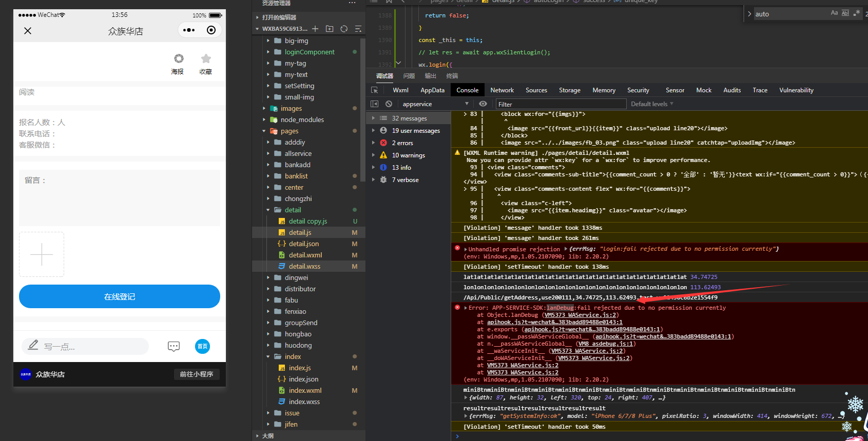Expand the 2 errors message group
868x441 pixels.
tap(373, 143)
